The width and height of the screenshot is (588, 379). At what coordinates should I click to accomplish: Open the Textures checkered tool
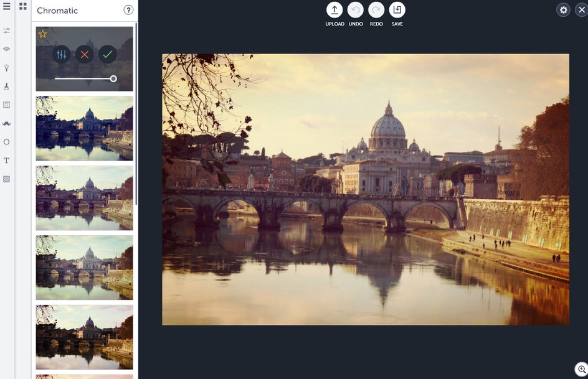(x=6, y=179)
